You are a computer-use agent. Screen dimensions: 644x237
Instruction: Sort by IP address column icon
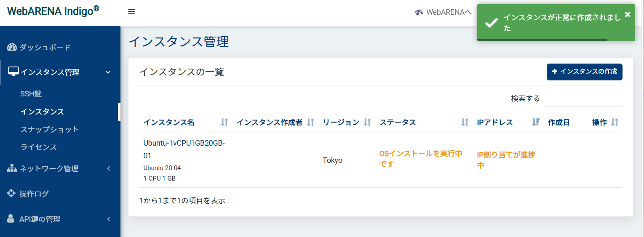(x=536, y=122)
